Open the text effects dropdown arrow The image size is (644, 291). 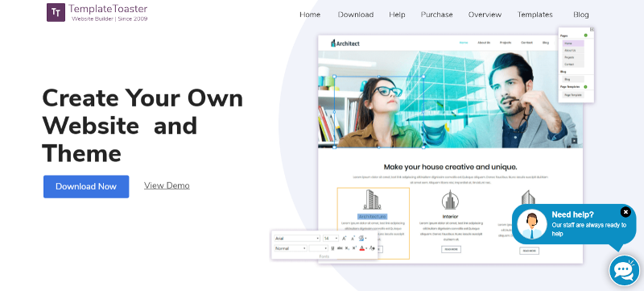(366, 239)
